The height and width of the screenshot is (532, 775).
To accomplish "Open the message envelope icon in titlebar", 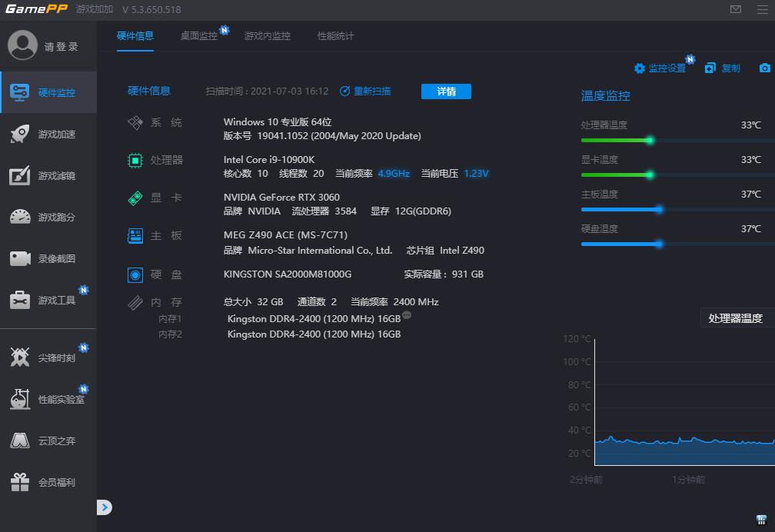I will (736, 9).
